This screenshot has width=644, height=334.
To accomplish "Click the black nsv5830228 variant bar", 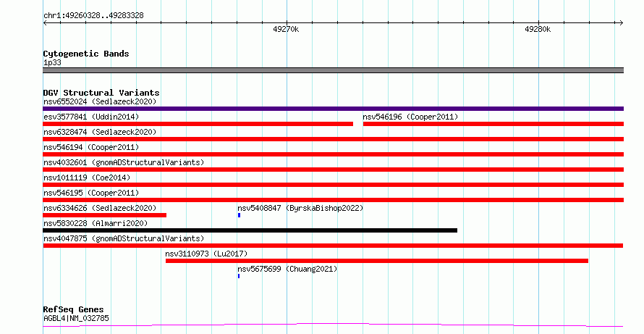I will pyautogui.click(x=250, y=230).
